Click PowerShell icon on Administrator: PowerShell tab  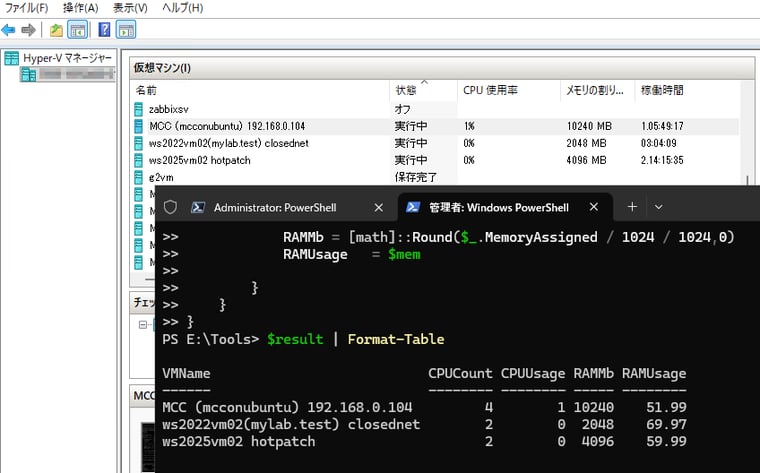click(x=197, y=207)
